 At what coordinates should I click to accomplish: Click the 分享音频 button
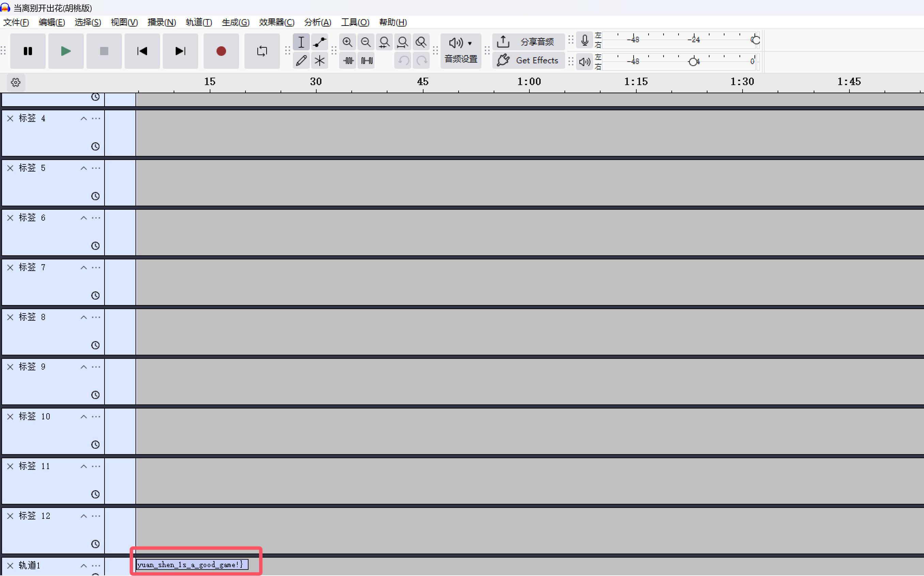coord(528,42)
